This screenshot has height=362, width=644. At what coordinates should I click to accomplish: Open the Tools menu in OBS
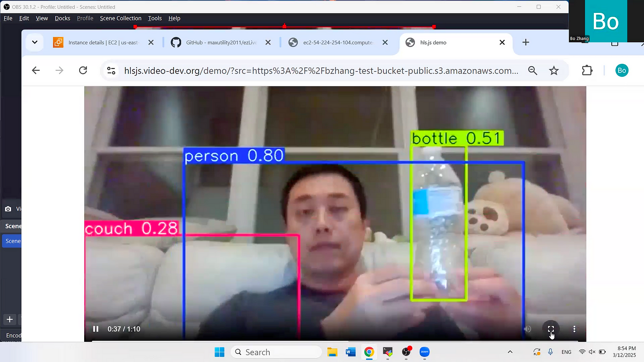155,18
